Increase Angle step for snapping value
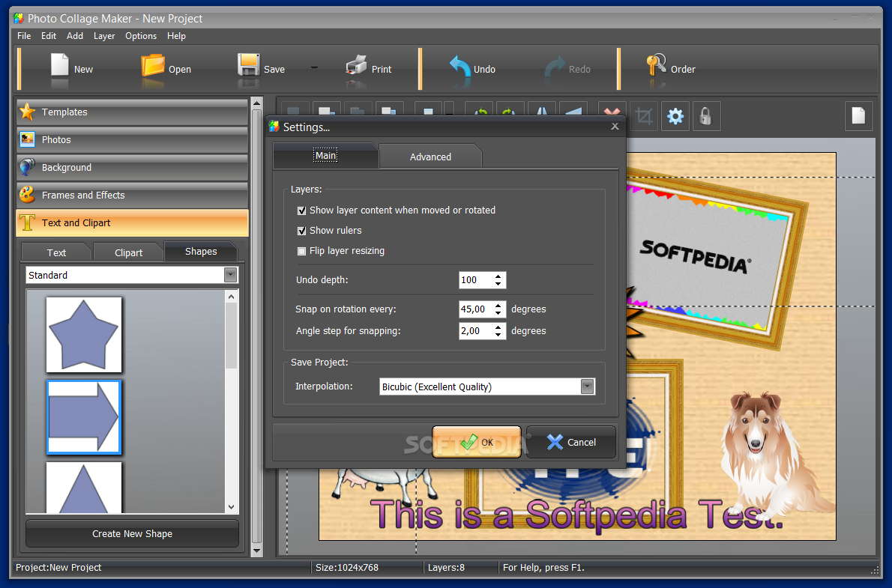This screenshot has height=588, width=892. pyautogui.click(x=498, y=327)
